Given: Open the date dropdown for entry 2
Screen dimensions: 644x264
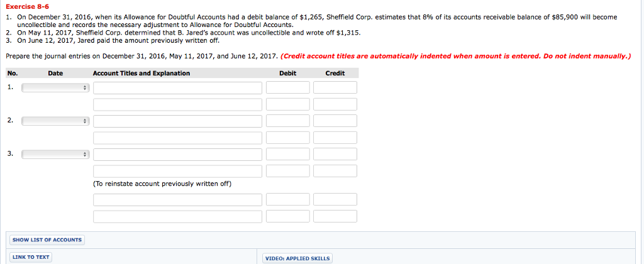Looking at the screenshot, I should (55, 121).
